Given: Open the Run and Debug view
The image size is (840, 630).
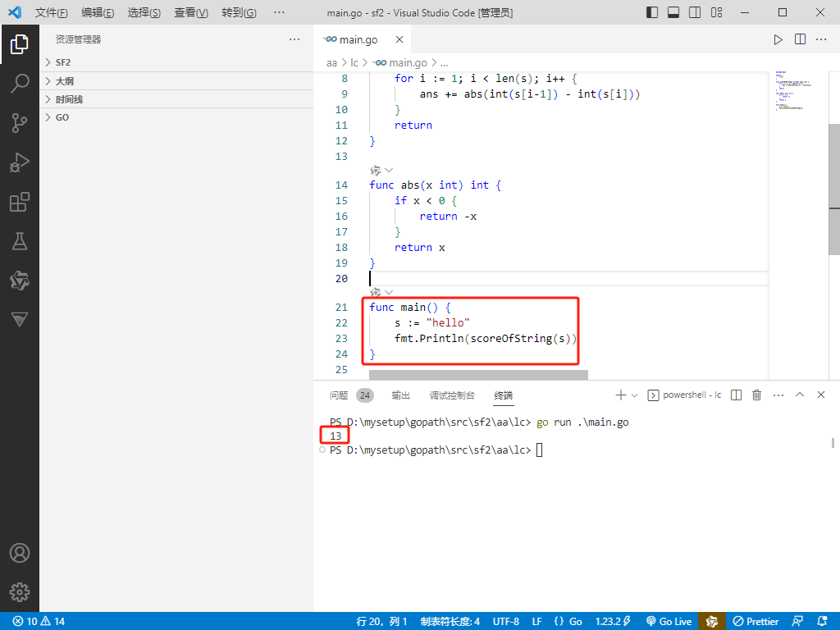Looking at the screenshot, I should [x=20, y=163].
